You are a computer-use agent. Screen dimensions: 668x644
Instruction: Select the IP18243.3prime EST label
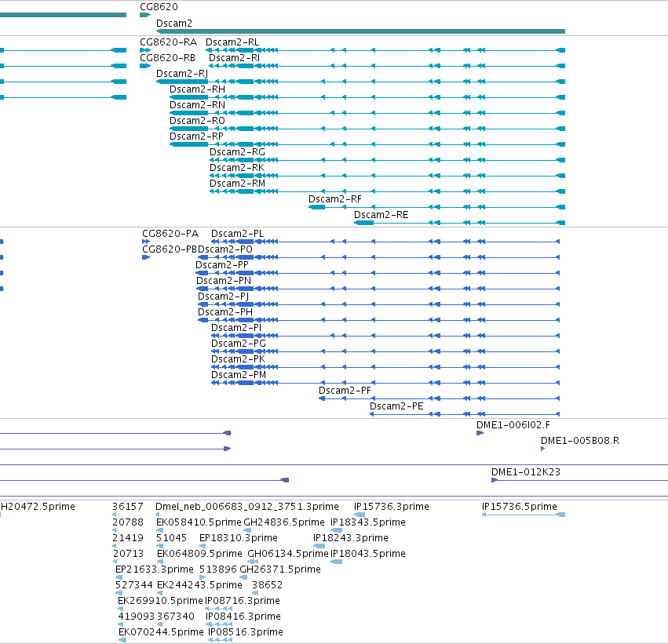tap(351, 538)
